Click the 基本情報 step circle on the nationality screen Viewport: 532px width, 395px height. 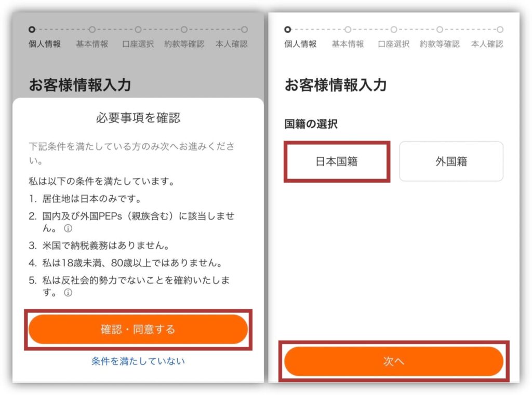point(348,30)
